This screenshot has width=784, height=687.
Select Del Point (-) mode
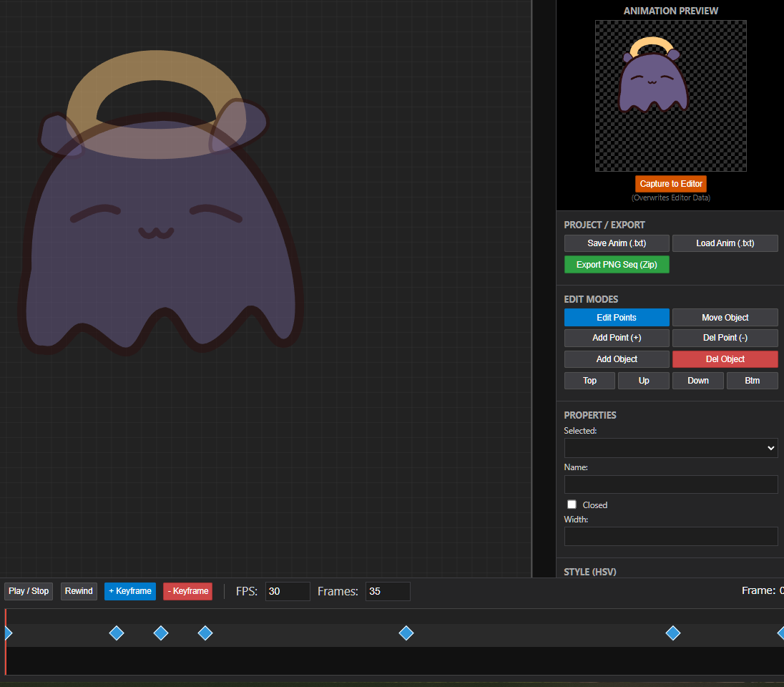725,338
